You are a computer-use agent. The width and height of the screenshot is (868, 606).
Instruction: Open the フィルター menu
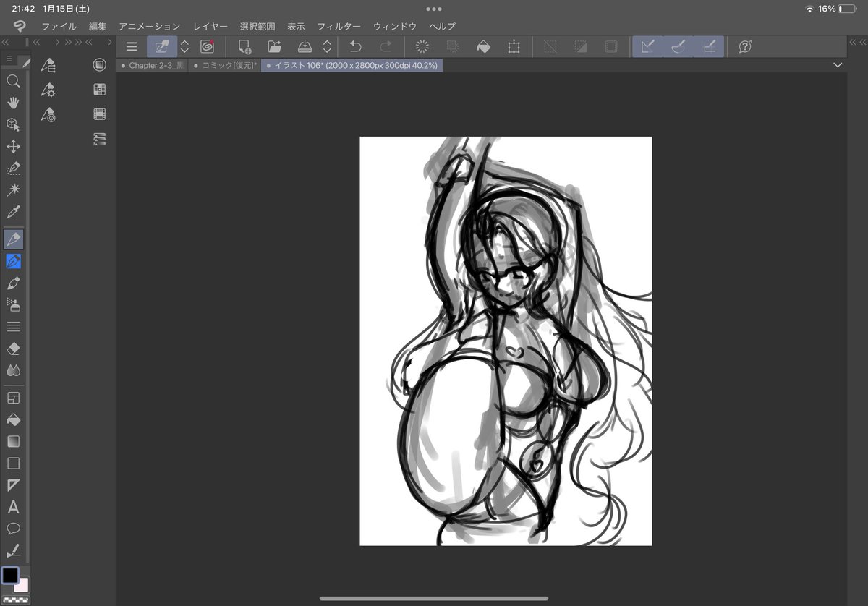339,26
